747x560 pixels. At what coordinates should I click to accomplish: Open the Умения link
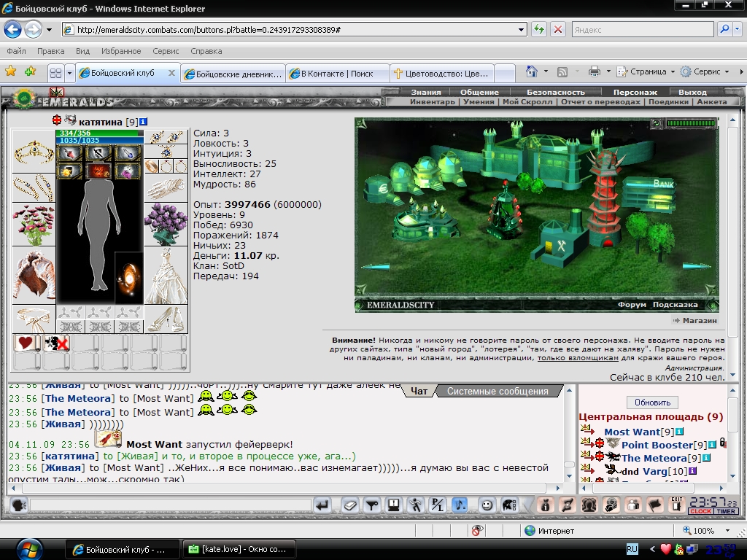(x=479, y=101)
